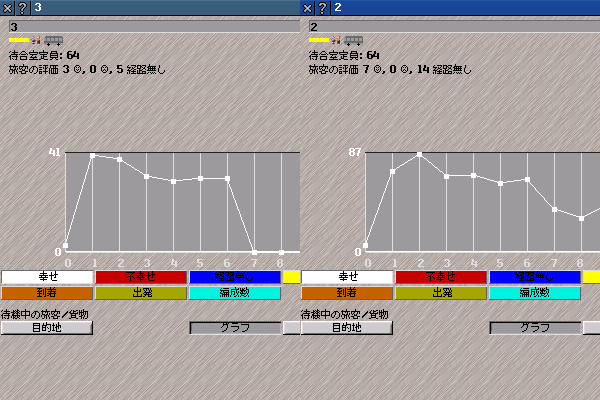Screen dimensions: 600x400
Task: Click graph peak point at month 2, window 2
Action: tap(419, 154)
